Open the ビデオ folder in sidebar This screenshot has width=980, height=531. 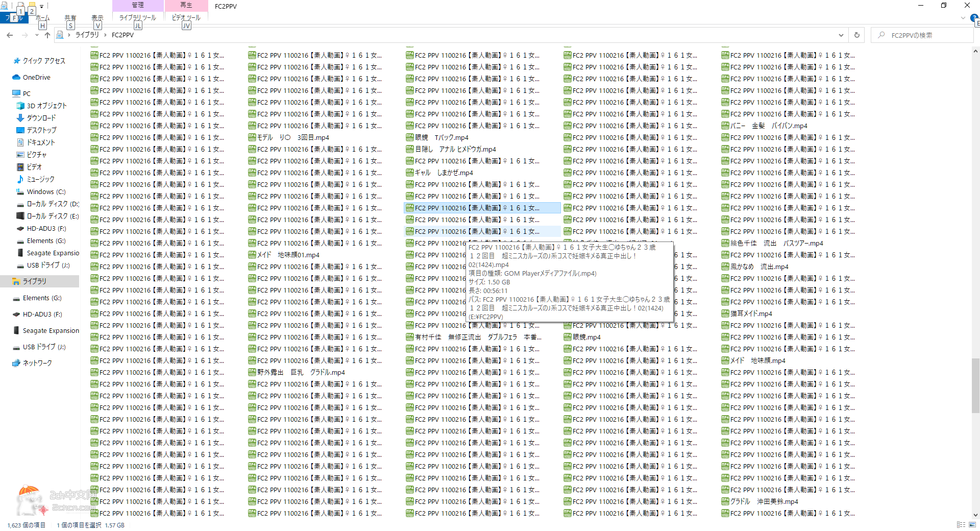[30, 167]
